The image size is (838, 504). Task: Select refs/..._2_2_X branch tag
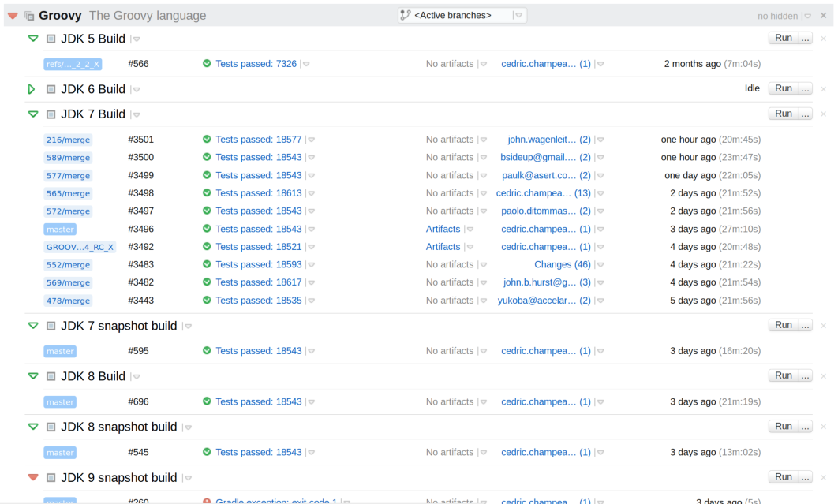[73, 64]
